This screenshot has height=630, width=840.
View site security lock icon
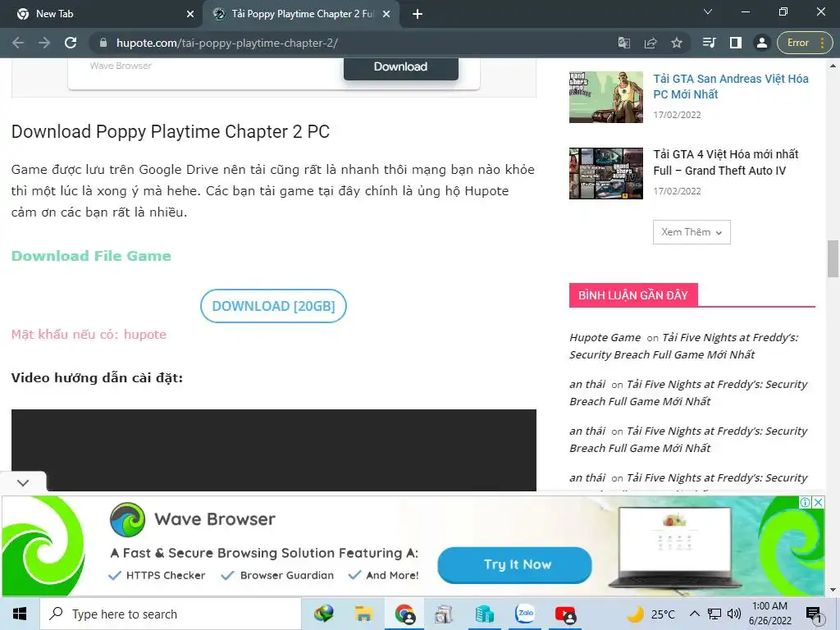(x=103, y=43)
